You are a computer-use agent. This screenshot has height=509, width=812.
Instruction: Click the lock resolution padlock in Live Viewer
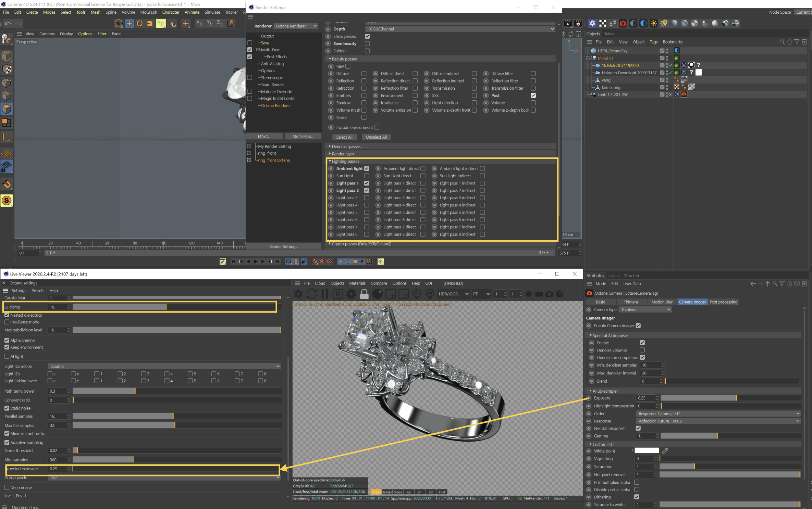pos(364,294)
